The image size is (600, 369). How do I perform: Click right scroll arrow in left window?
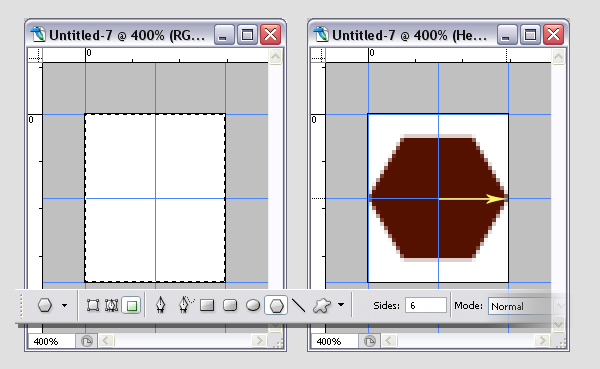259,341
